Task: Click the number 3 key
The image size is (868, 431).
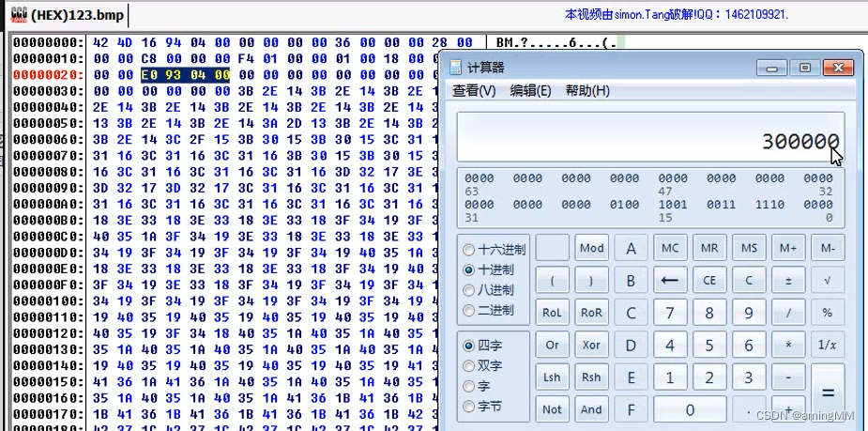Action: 749,377
